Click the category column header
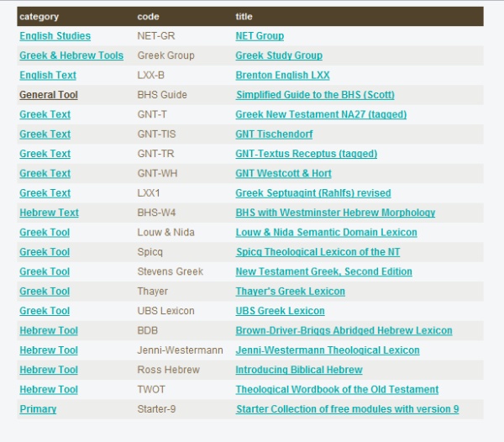504x442 pixels. tap(39, 17)
